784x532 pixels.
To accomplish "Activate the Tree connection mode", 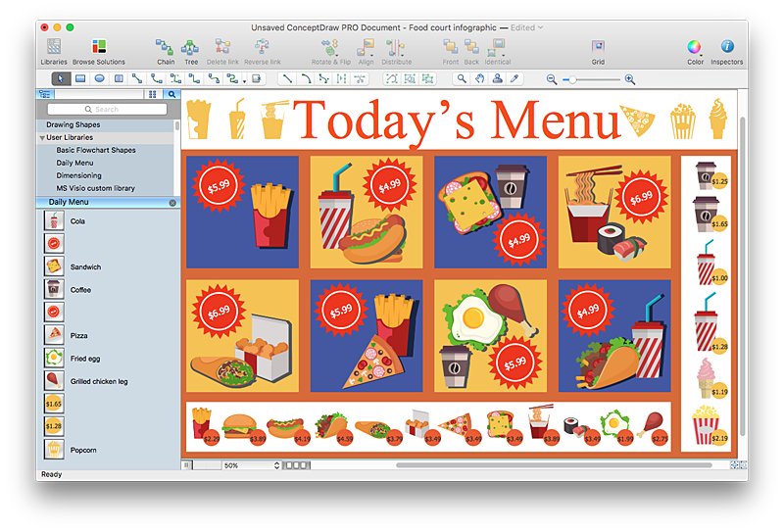I will (x=191, y=52).
